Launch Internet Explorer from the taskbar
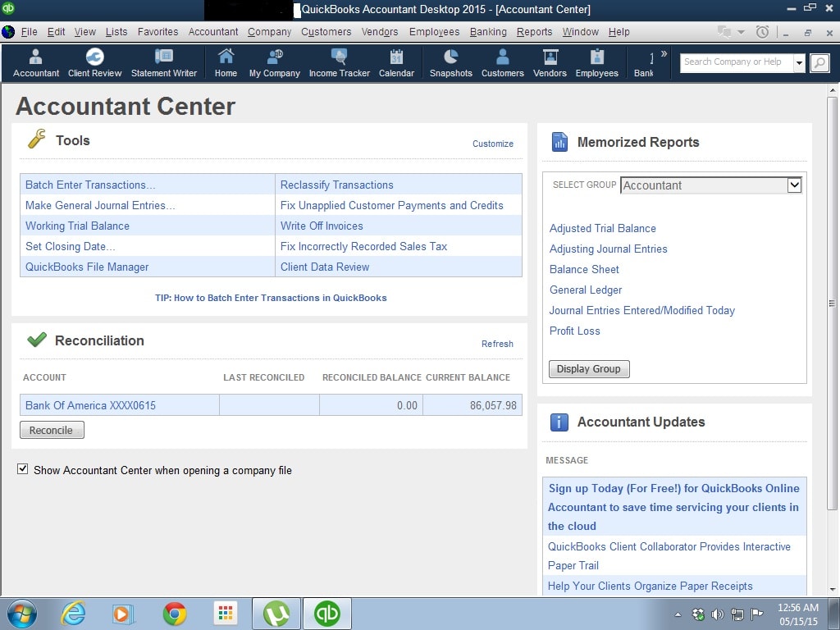The width and height of the screenshot is (840, 630). [73, 614]
